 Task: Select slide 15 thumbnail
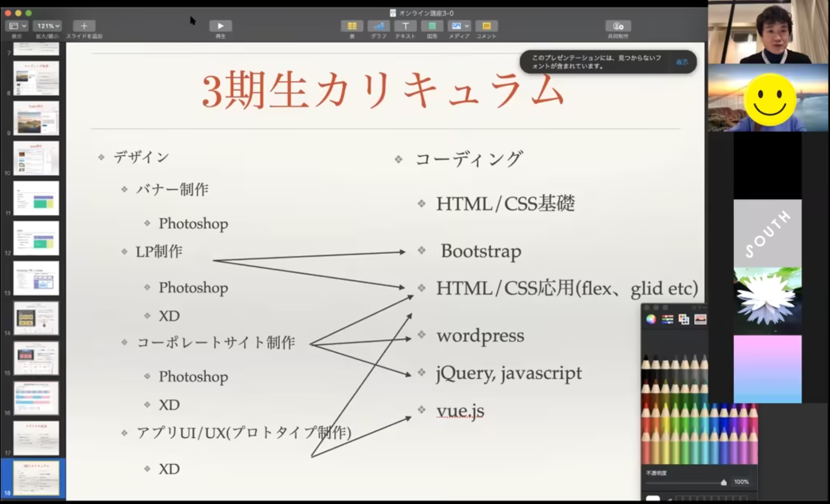(36, 358)
